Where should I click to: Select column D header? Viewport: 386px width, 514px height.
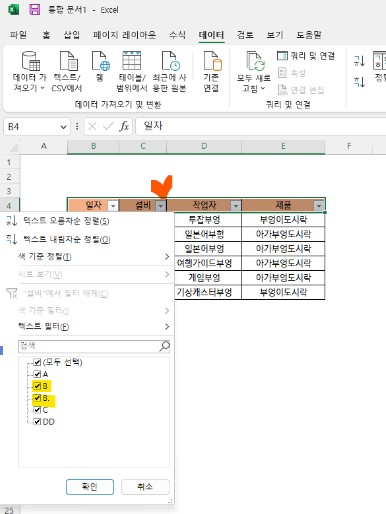(x=204, y=146)
